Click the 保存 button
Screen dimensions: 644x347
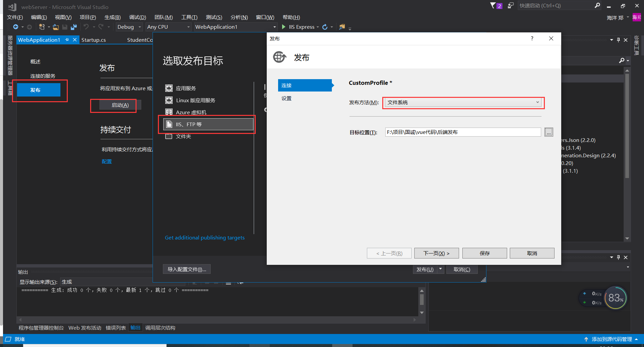click(x=484, y=253)
